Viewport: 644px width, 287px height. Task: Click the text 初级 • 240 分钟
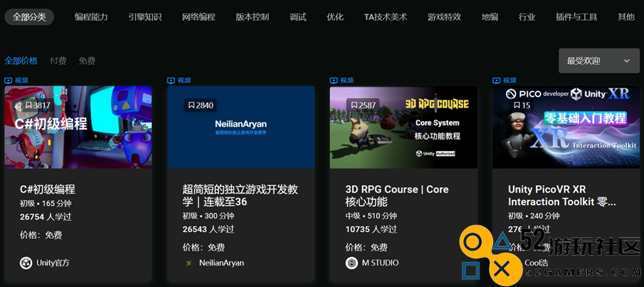coord(534,216)
